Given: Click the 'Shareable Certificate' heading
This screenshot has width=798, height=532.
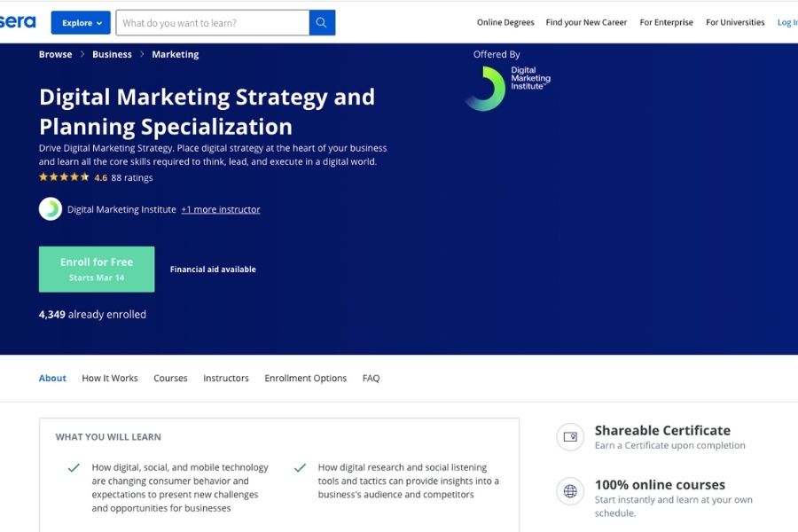Looking at the screenshot, I should (662, 431).
